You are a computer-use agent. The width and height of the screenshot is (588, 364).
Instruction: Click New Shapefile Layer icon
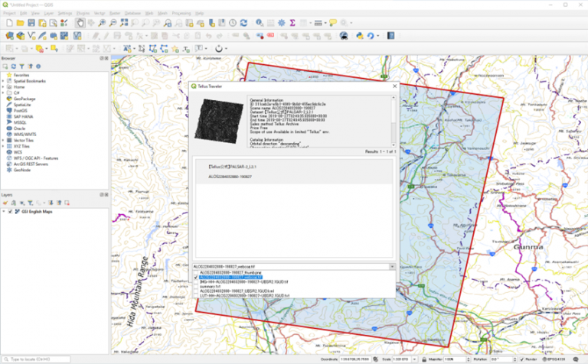(x=31, y=36)
